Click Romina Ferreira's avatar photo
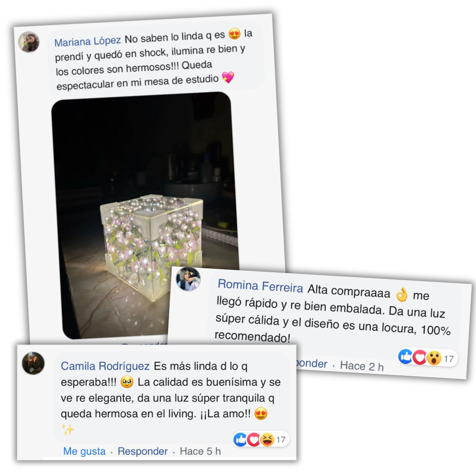This screenshot has width=476, height=476. point(188,279)
